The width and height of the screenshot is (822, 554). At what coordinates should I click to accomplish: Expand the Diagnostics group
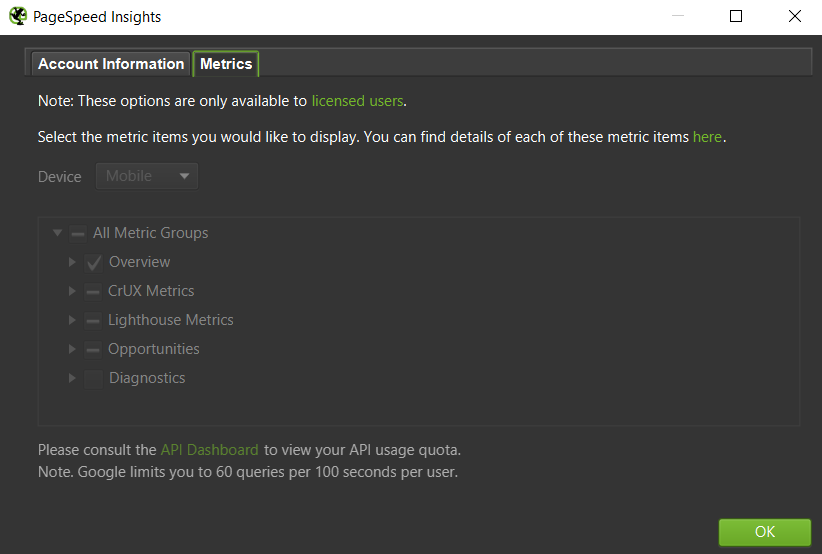[72, 378]
